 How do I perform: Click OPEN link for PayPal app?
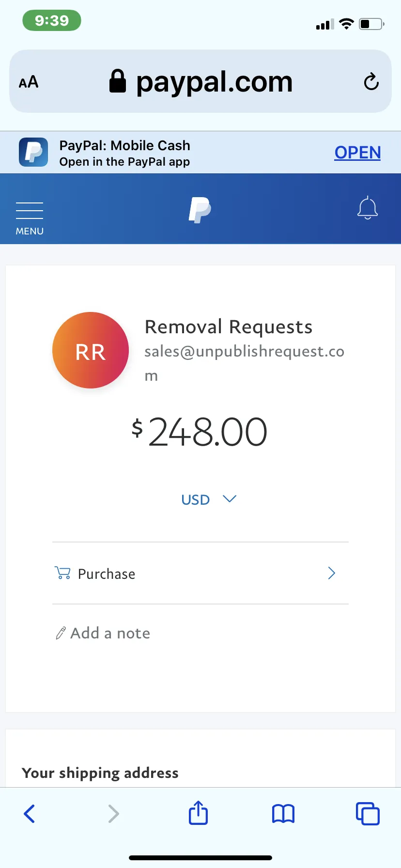(357, 152)
